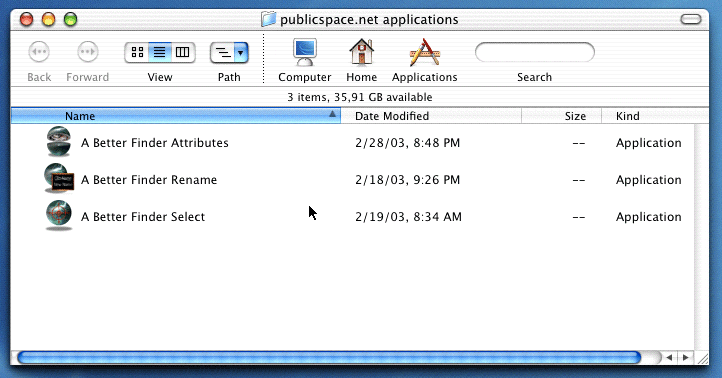
Task: Go to Home folder icon
Action: tap(361, 52)
